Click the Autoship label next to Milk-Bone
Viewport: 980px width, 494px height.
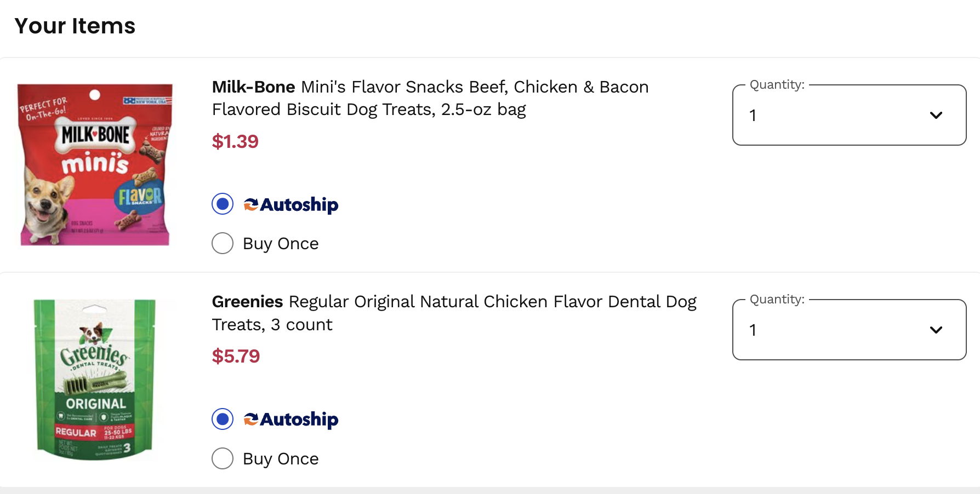[x=299, y=204]
